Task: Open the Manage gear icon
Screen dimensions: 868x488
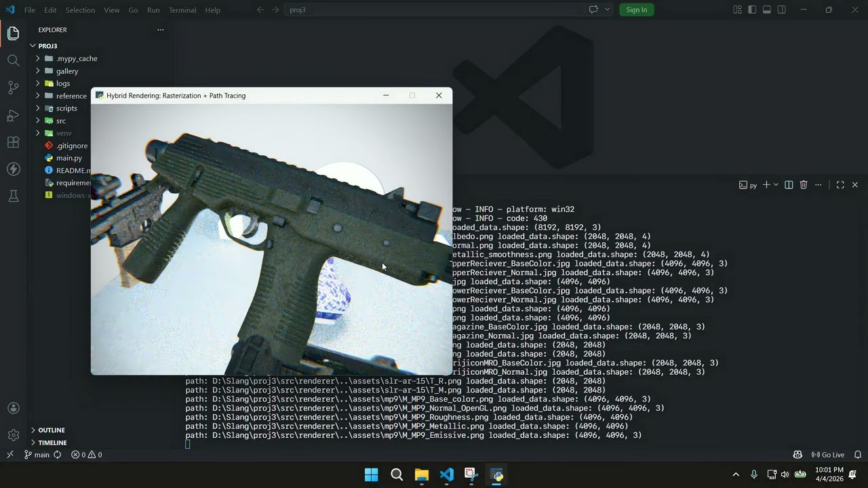Action: coord(13,435)
